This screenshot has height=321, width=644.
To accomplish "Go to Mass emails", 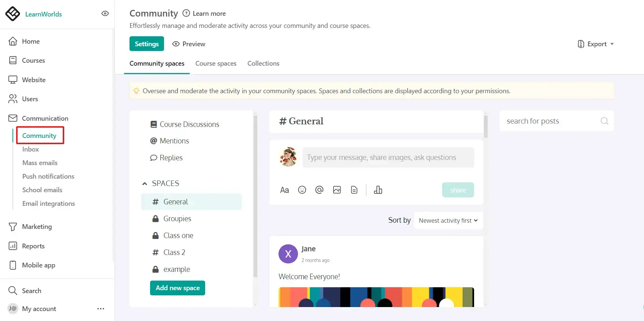I will point(40,163).
